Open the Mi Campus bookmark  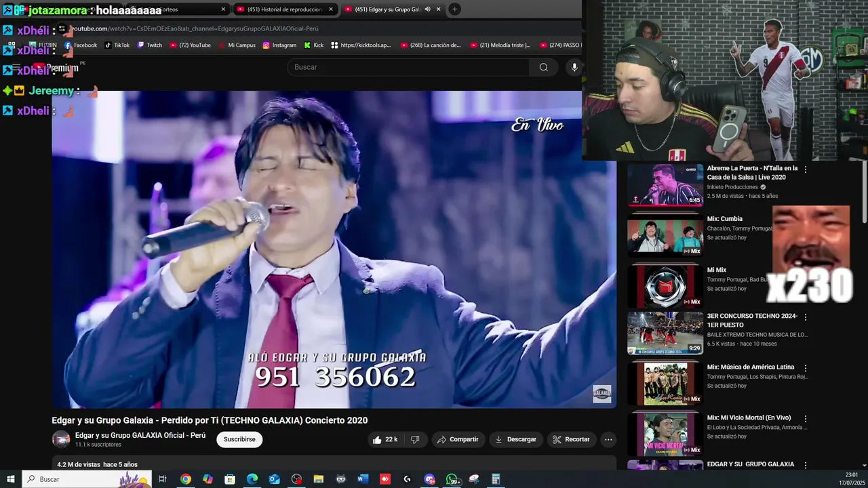tap(237, 45)
